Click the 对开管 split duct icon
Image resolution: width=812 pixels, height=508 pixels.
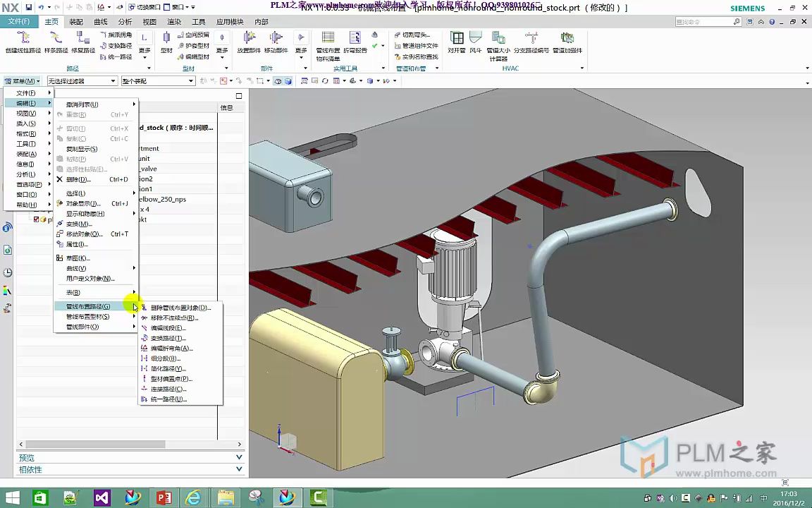tap(457, 39)
